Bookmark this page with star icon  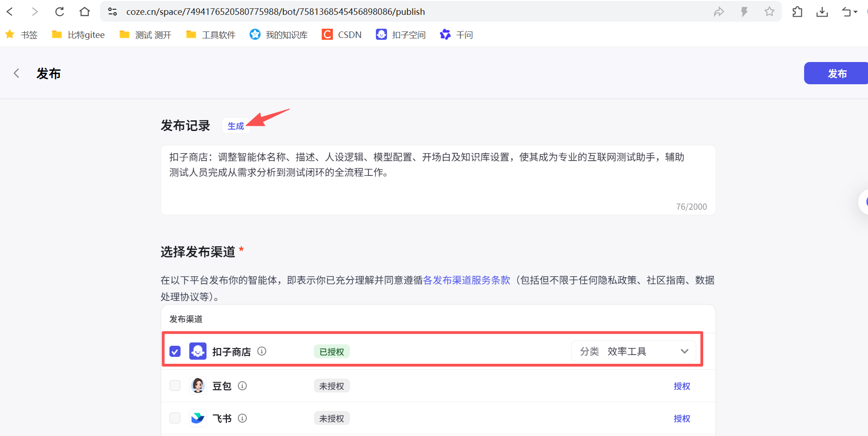(769, 12)
